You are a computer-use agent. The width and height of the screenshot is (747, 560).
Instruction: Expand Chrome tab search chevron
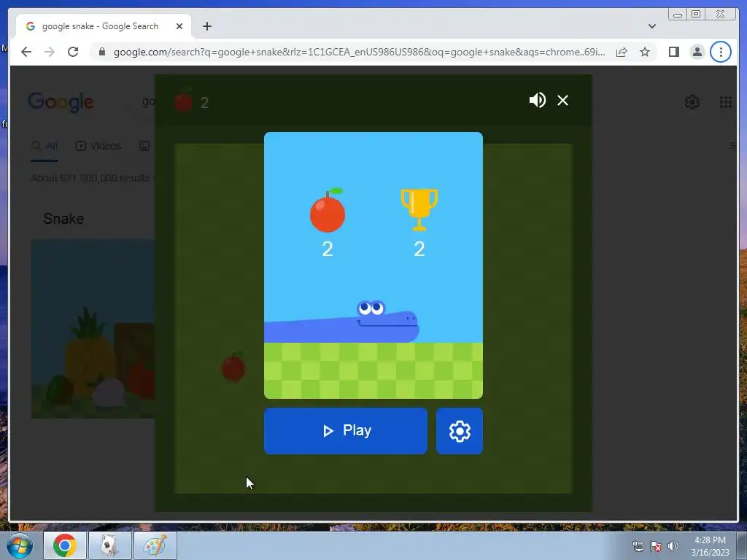point(651,26)
